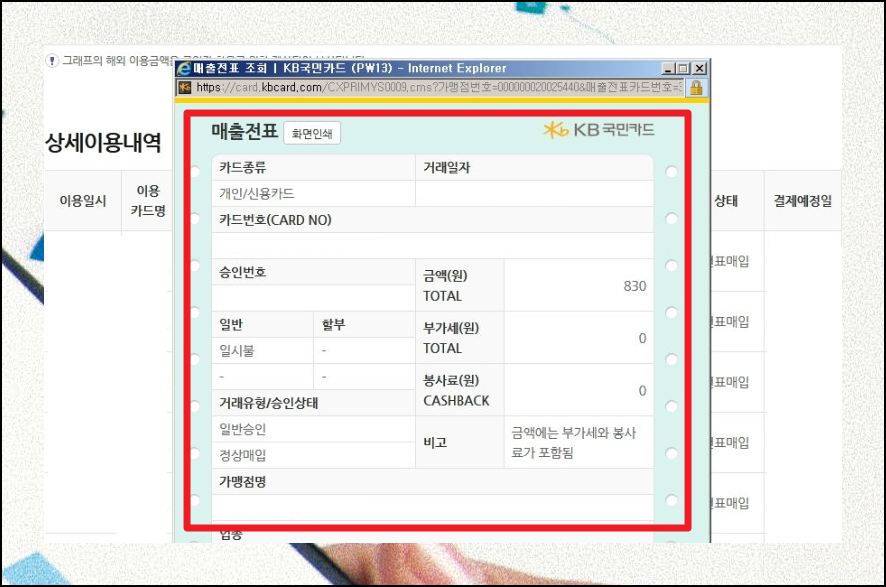This screenshot has width=886, height=587.
Task: Click the 일시불 value
Action: pyautogui.click(x=237, y=351)
